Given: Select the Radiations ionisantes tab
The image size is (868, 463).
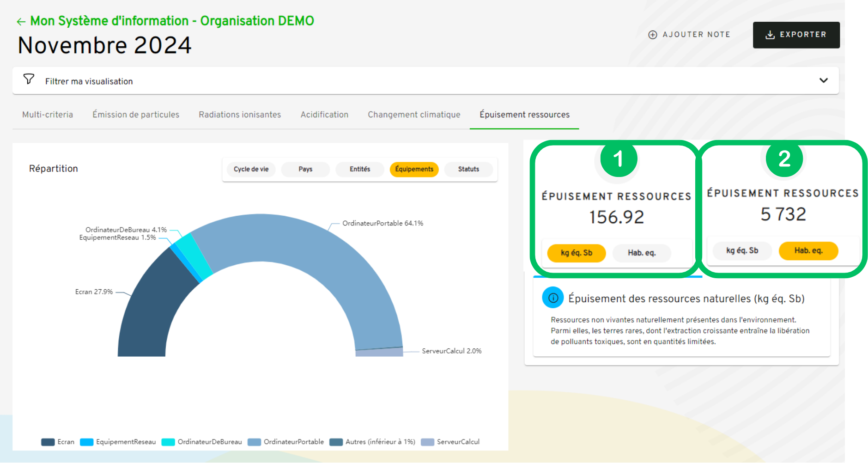Looking at the screenshot, I should [240, 115].
